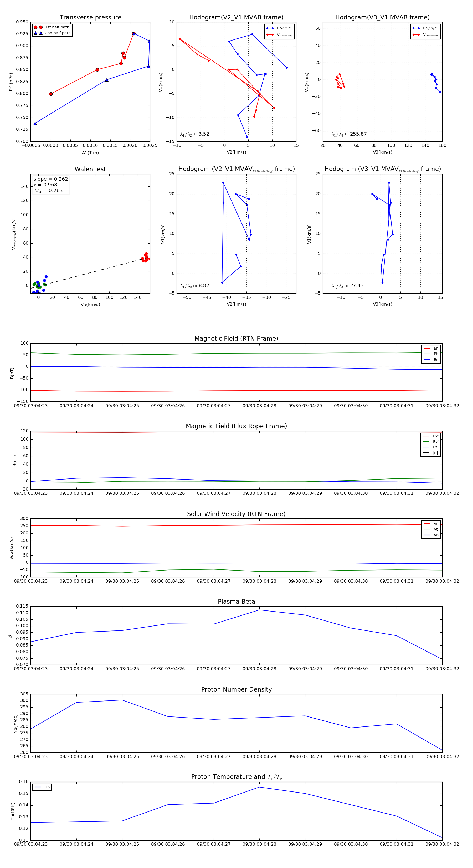The height and width of the screenshot is (868, 473).
Task: Click the 'Plasma Beta' plot title
Action: (236, 602)
